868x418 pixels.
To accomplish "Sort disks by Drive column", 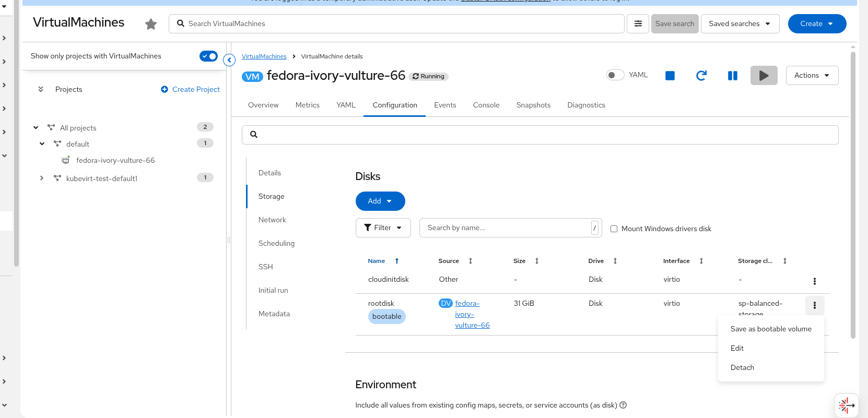I will 615,261.
